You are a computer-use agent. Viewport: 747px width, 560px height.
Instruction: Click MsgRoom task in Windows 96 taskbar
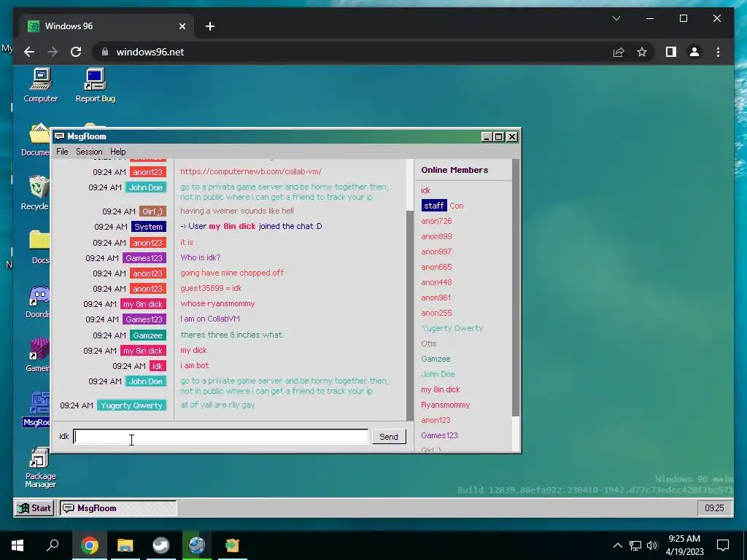tap(118, 508)
